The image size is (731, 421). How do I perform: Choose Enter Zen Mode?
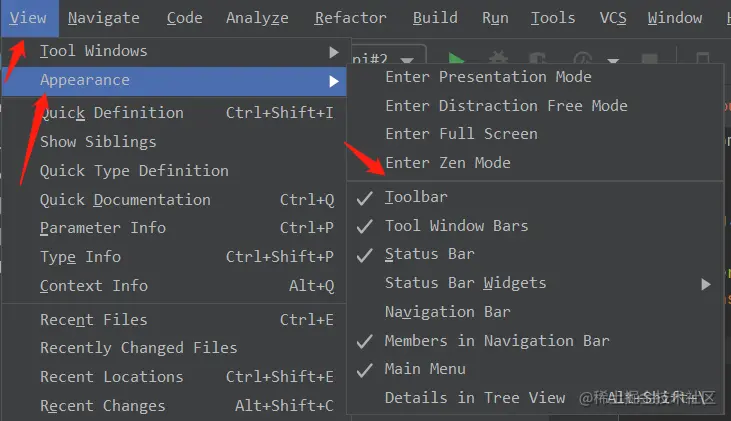click(x=447, y=163)
